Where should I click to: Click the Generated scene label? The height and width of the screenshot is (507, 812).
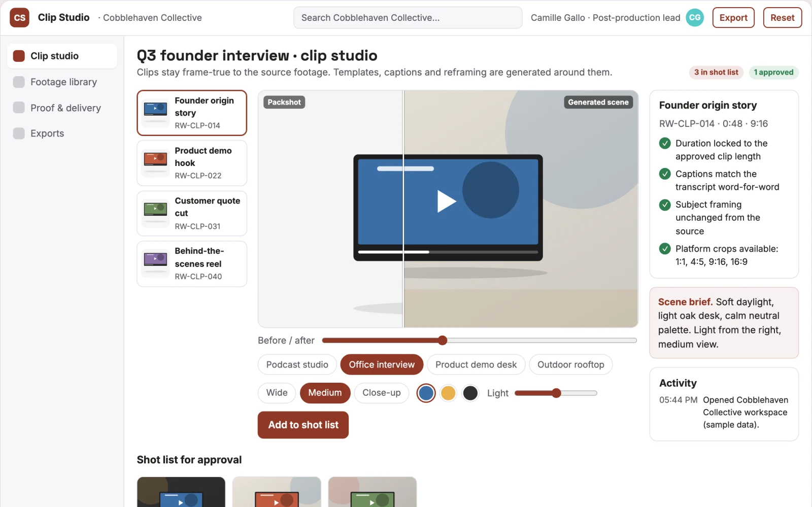click(x=598, y=102)
